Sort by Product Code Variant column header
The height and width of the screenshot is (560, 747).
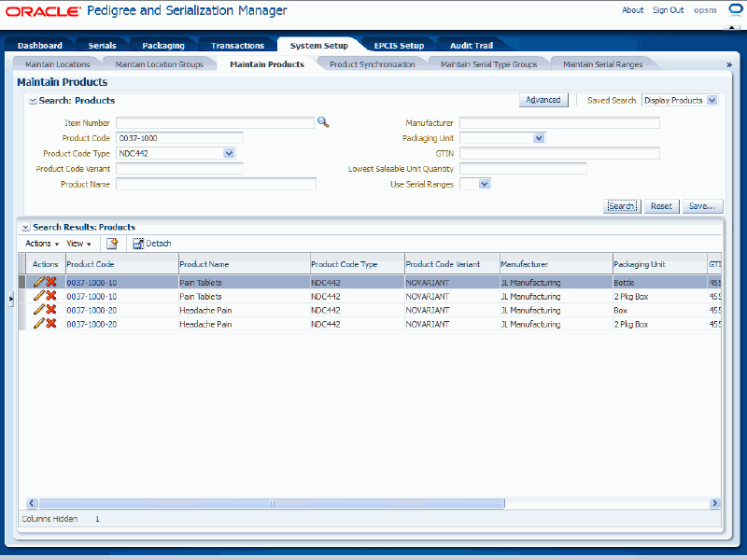pos(452,264)
